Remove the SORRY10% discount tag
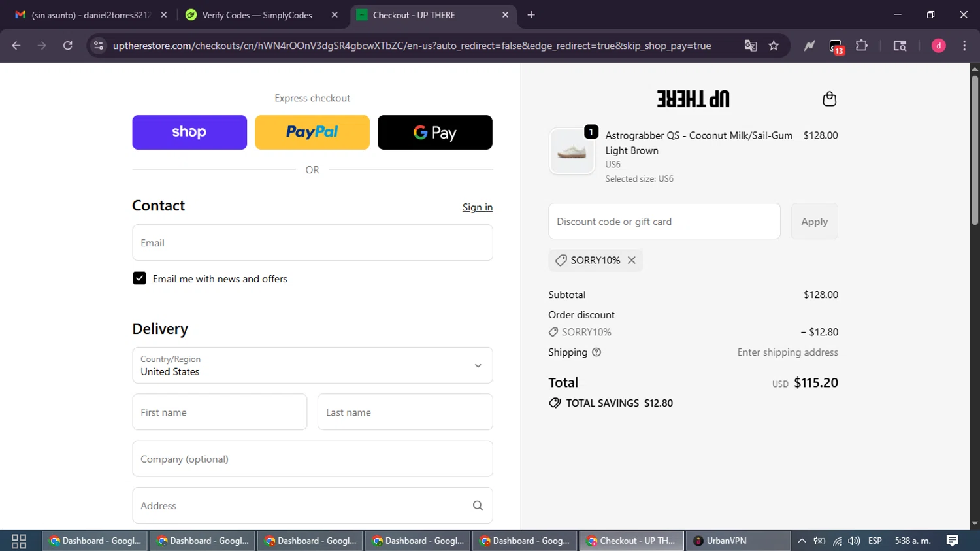This screenshot has width=980, height=551. 631,260
